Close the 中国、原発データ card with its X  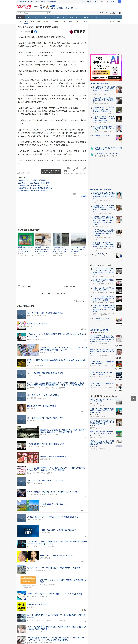tap(86, 256)
